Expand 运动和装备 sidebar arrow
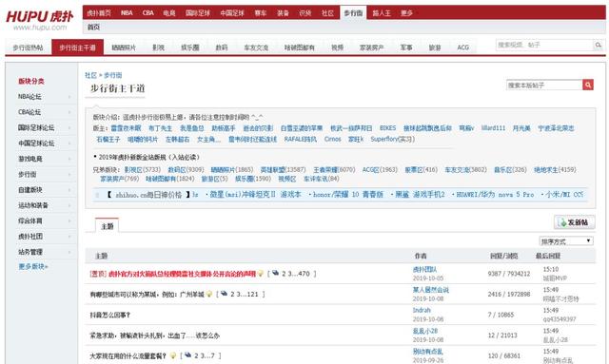Image resolution: width=609 pixels, height=364 pixels. 69,205
